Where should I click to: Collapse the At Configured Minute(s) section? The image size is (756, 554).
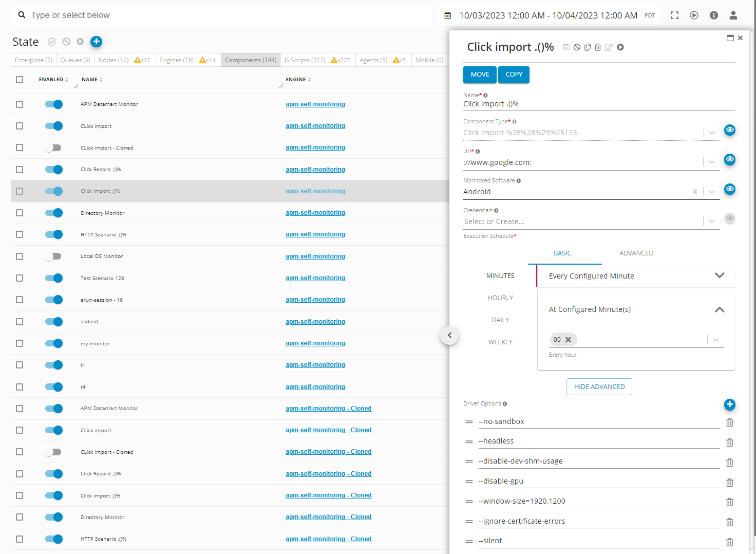tap(719, 309)
